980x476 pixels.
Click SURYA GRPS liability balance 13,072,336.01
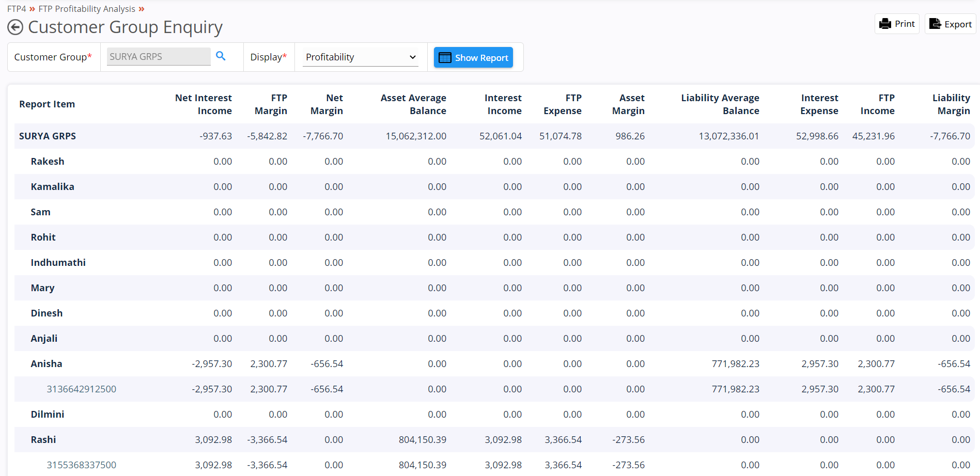click(729, 136)
